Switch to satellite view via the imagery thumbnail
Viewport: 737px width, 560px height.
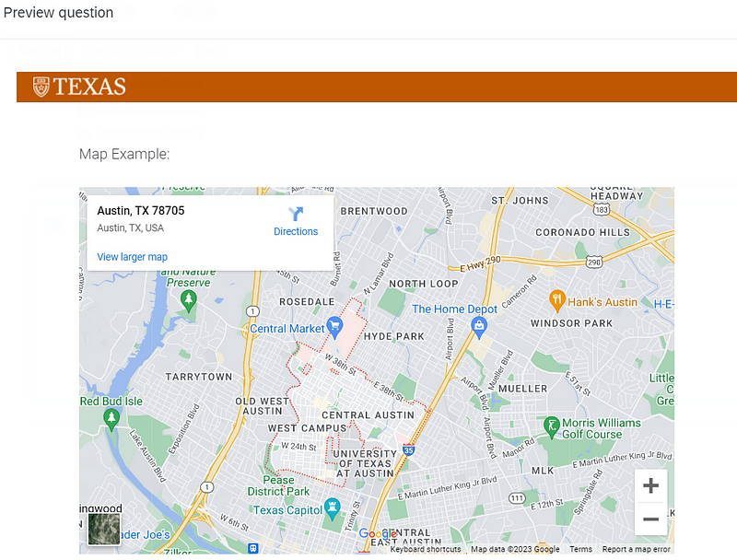click(x=103, y=529)
